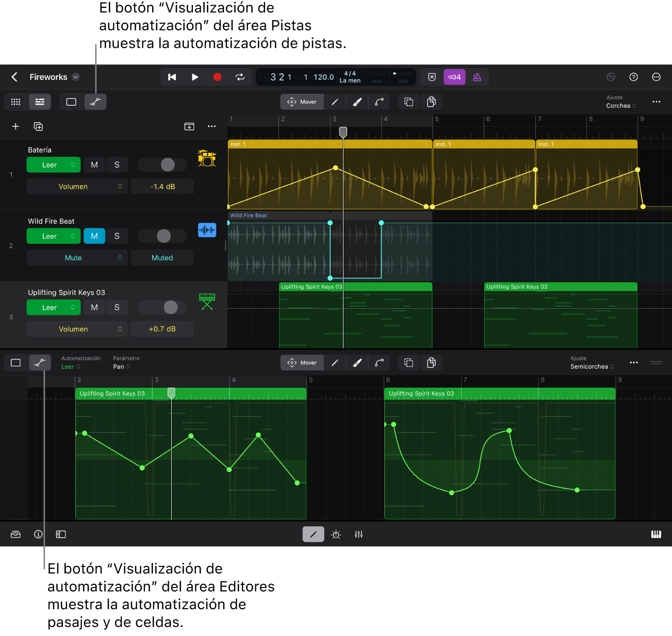Set tempo value 120.0
The image size is (672, 636).
[324, 77]
